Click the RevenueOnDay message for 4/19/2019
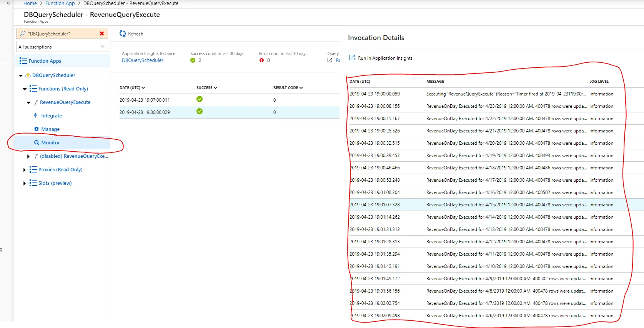The width and height of the screenshot is (644, 328). 507,156
